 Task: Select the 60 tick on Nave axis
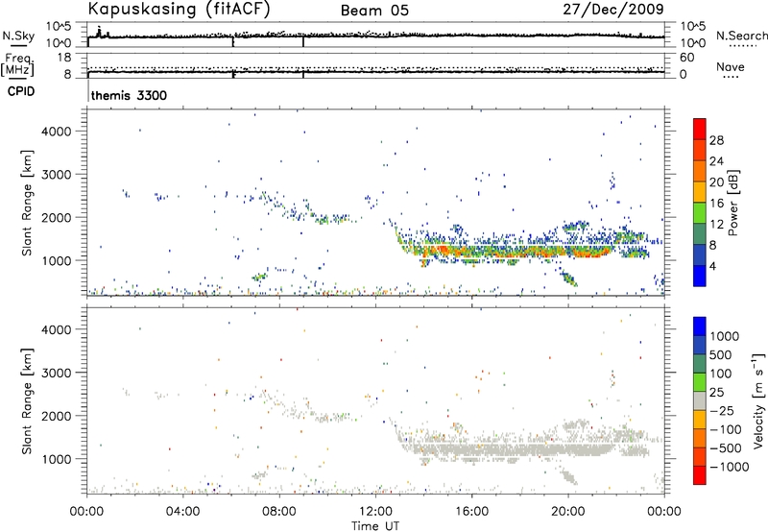(x=687, y=58)
